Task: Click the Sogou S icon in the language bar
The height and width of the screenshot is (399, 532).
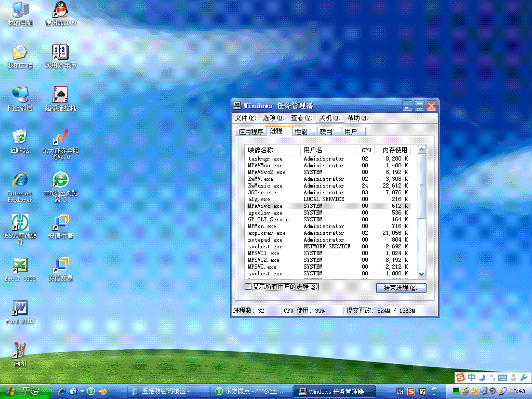Action: click(411, 392)
